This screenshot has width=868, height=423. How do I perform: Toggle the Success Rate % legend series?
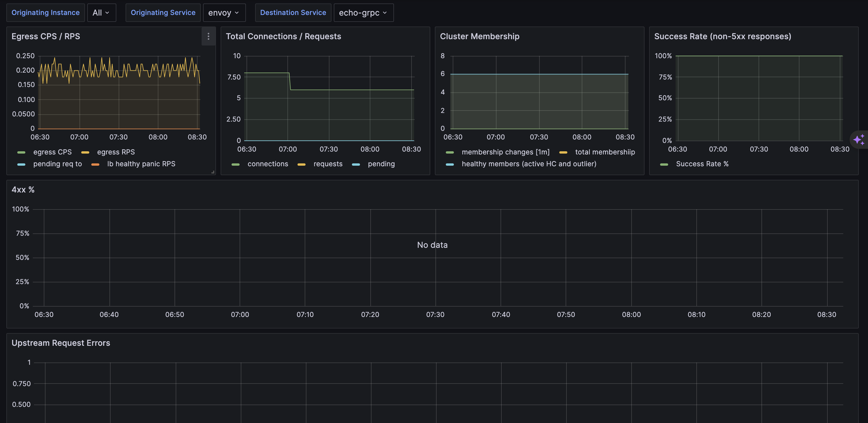[702, 164]
